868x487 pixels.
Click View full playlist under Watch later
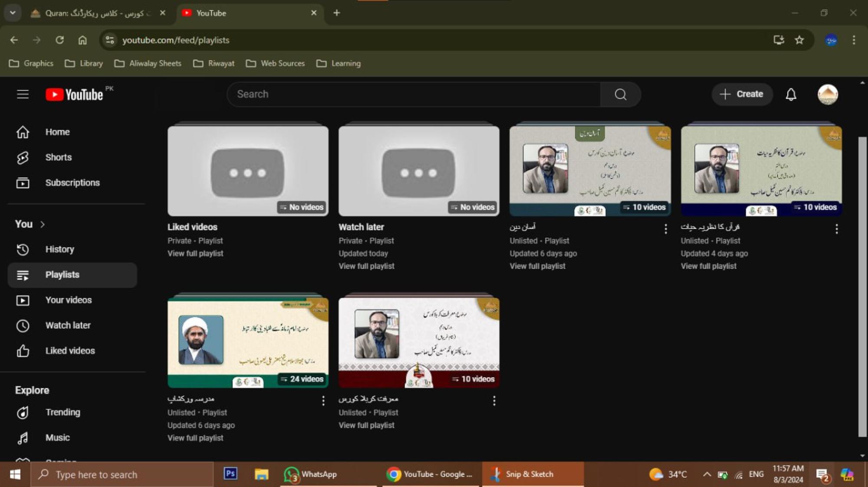366,266
